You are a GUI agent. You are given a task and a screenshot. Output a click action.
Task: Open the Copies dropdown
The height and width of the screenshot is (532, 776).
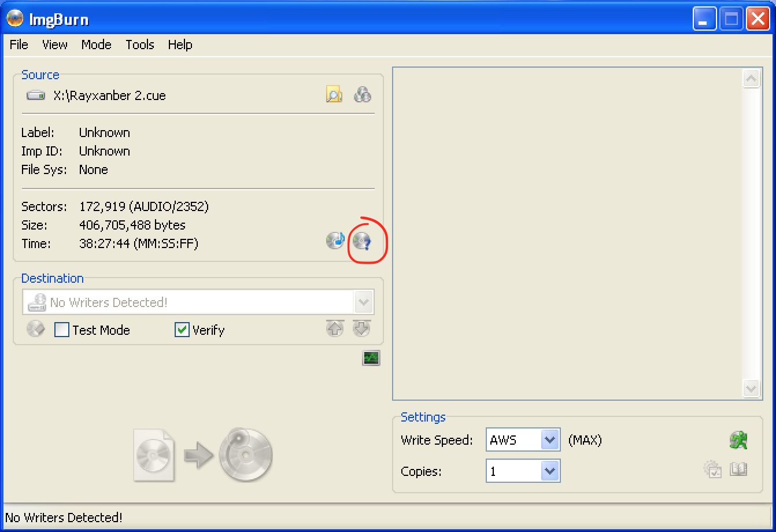550,471
